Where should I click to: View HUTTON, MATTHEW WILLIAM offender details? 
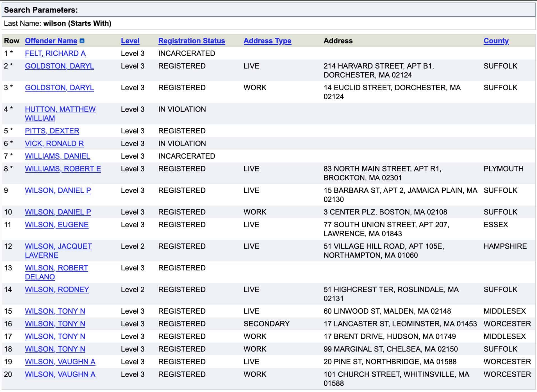[x=60, y=109]
